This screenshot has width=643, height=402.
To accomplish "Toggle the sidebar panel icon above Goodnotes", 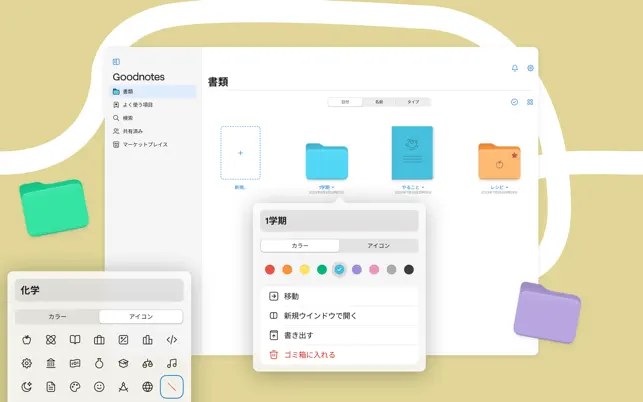I will (116, 62).
